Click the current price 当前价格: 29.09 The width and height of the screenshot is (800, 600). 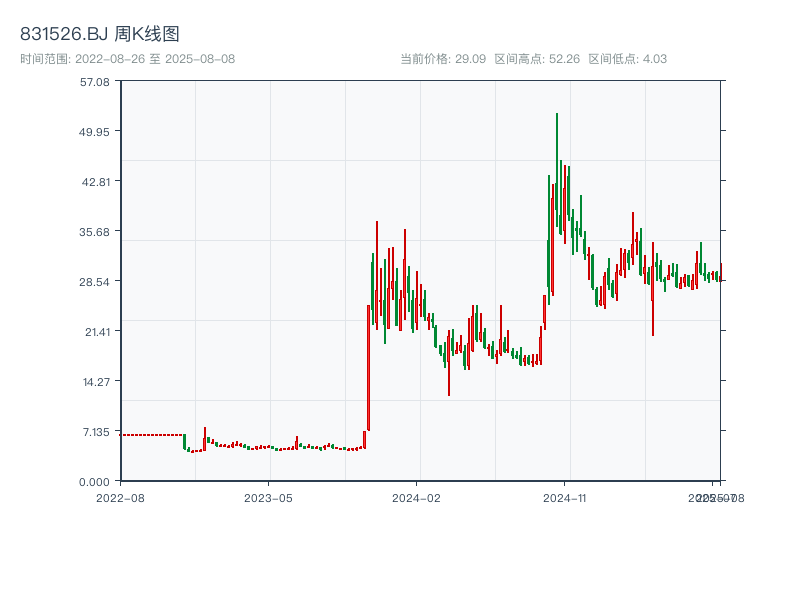(x=443, y=59)
